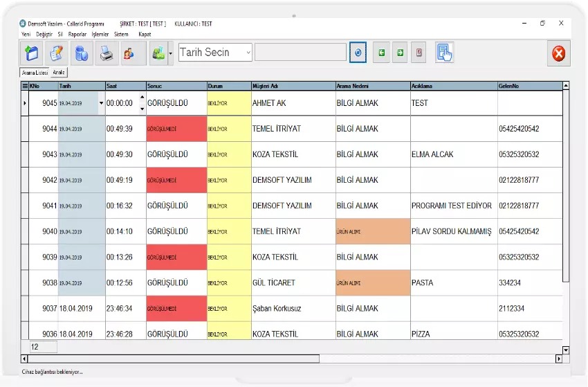588x387 pixels.
Task: Click the green left arrow button
Action: pyautogui.click(x=380, y=53)
